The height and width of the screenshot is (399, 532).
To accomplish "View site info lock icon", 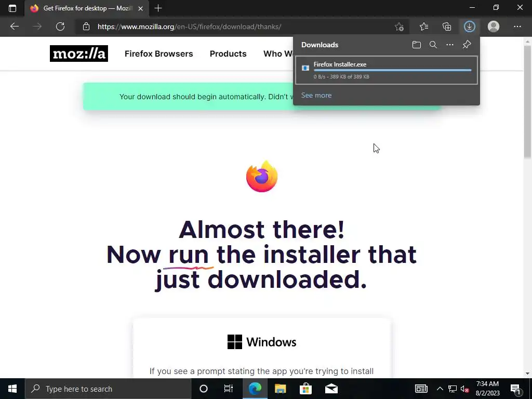I will tap(86, 26).
